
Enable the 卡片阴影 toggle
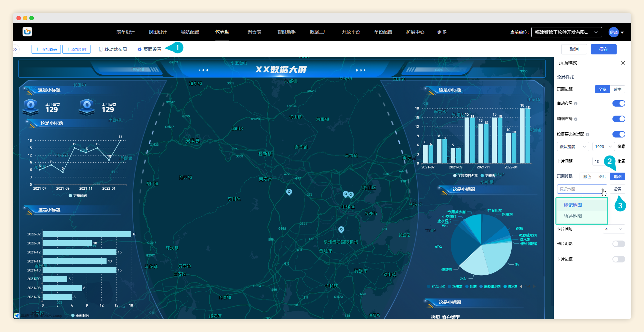(x=618, y=244)
